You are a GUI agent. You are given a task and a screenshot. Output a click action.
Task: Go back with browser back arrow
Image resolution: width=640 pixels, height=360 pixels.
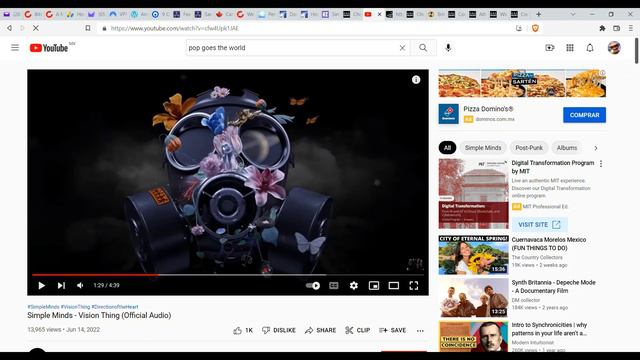pyautogui.click(x=9, y=28)
